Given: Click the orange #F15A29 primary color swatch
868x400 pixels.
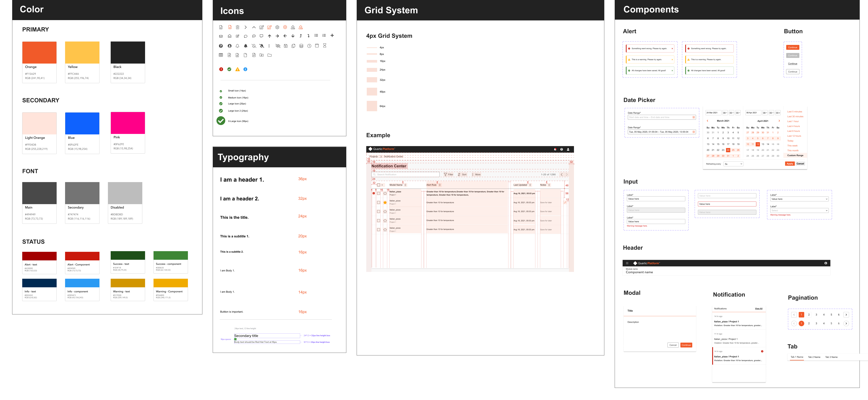Looking at the screenshot, I should [39, 53].
